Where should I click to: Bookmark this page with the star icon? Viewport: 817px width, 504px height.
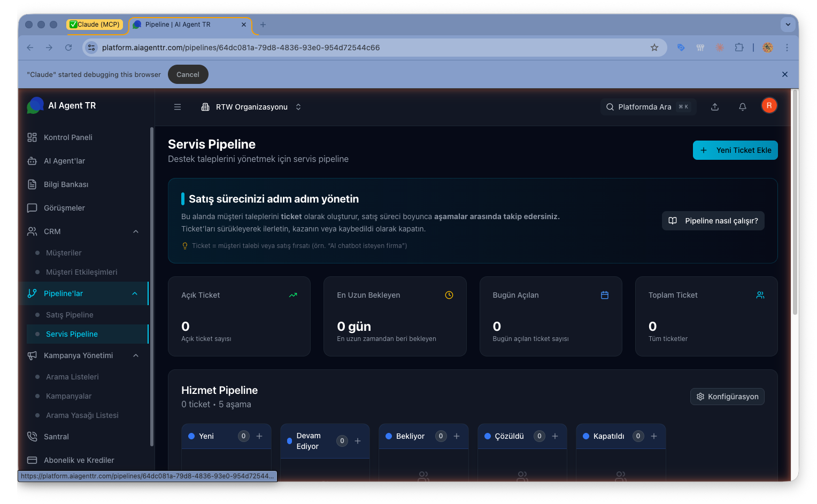pyautogui.click(x=654, y=48)
